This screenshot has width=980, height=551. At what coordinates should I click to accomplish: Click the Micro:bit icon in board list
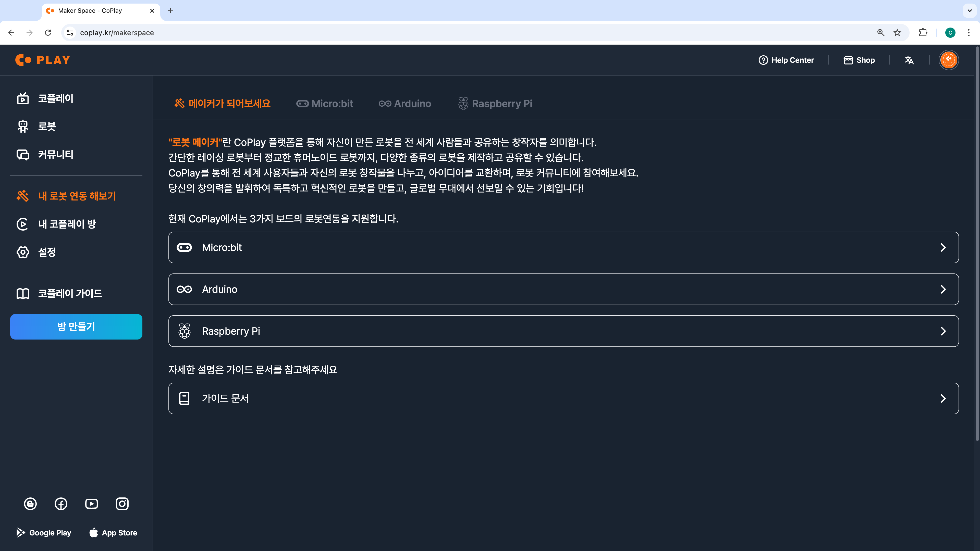click(184, 247)
